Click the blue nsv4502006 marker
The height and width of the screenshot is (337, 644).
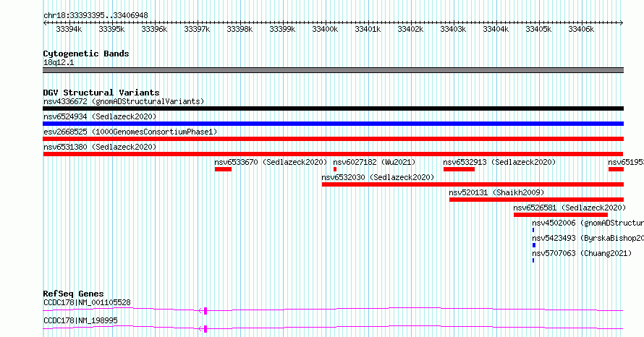tap(533, 230)
